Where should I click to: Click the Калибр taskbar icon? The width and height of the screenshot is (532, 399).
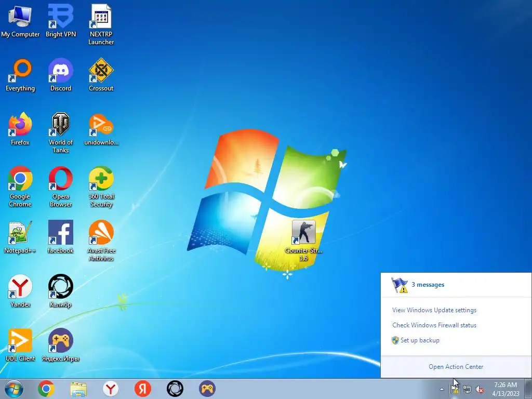pyautogui.click(x=175, y=389)
